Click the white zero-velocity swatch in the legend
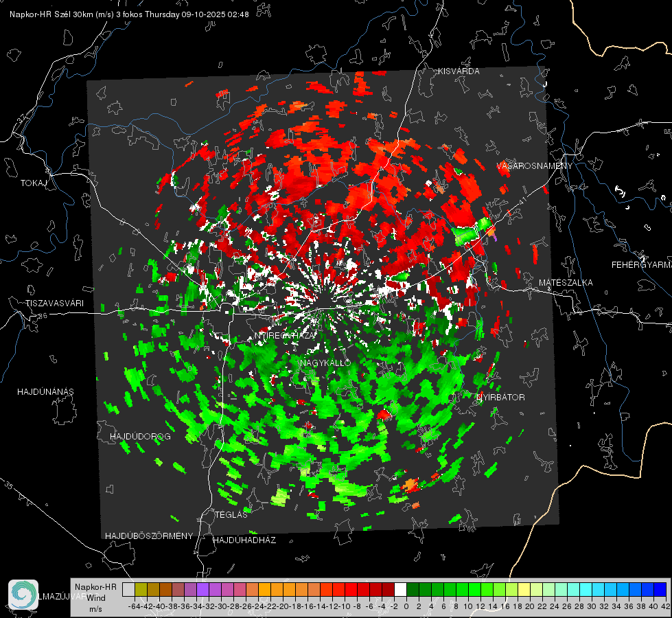672x618 pixels. (x=400, y=590)
